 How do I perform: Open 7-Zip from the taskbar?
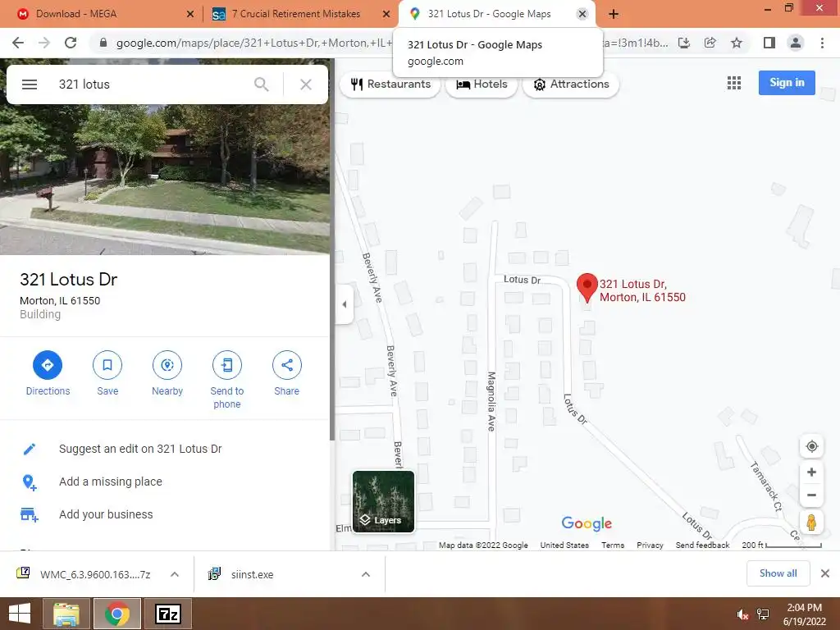click(x=168, y=614)
